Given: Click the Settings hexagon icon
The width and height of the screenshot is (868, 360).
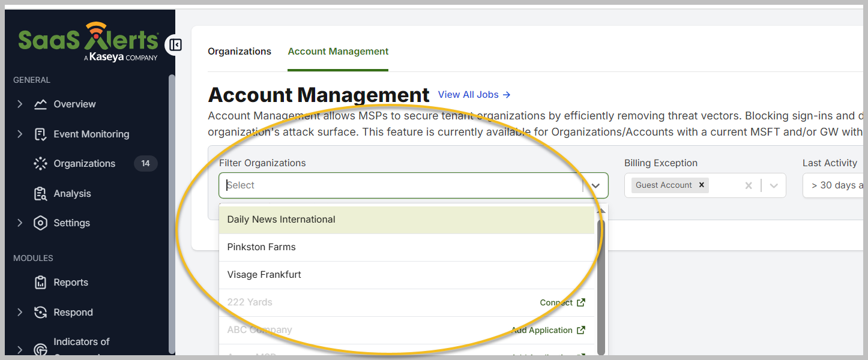Looking at the screenshot, I should [40, 223].
